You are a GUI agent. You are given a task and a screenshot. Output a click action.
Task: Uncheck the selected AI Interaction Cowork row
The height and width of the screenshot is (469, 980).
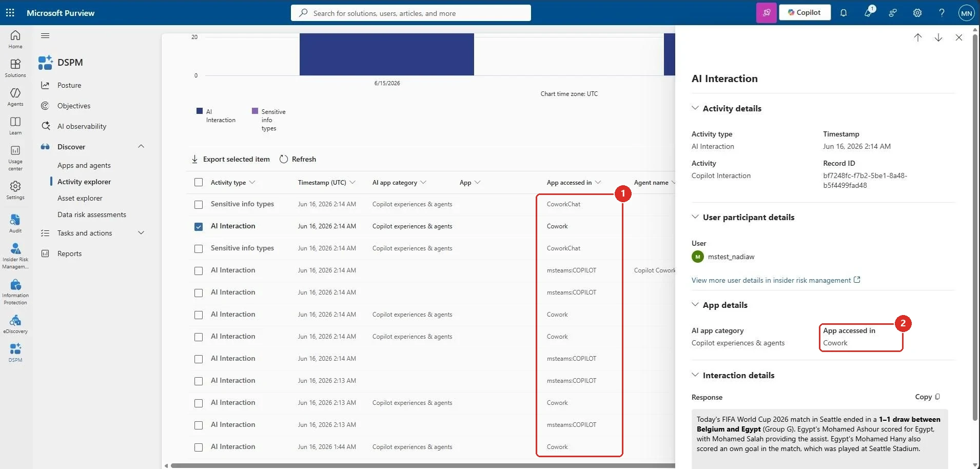click(199, 227)
